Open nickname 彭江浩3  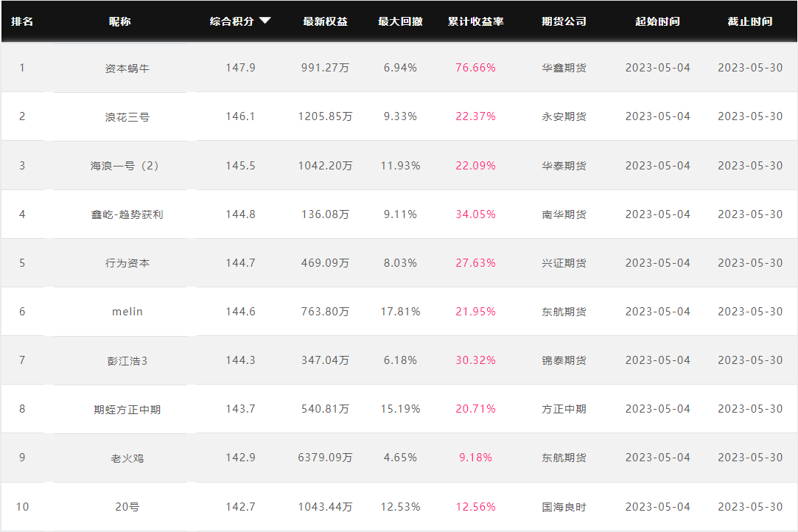(x=127, y=361)
